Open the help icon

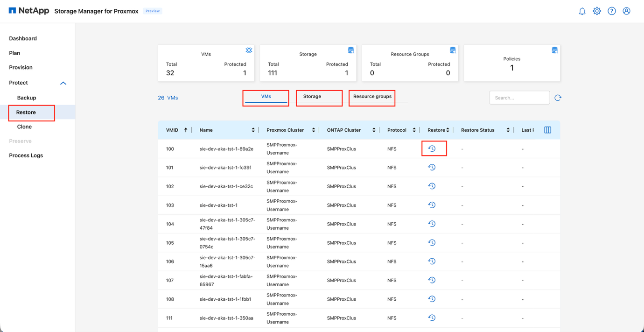612,11
